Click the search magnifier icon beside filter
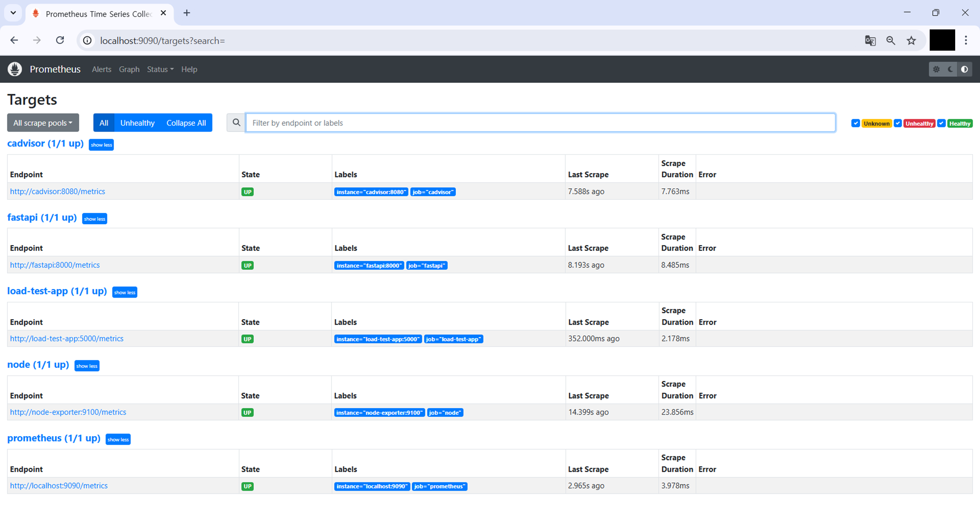980x521 pixels. pos(236,123)
